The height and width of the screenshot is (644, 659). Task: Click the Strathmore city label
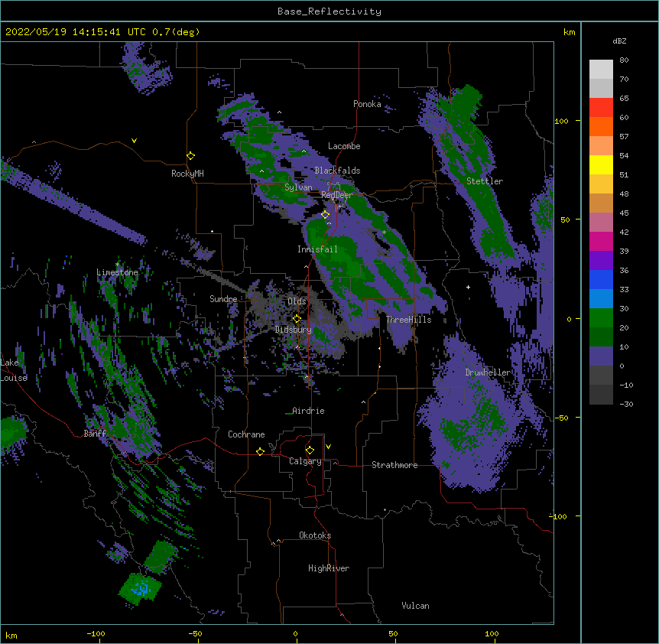click(394, 465)
